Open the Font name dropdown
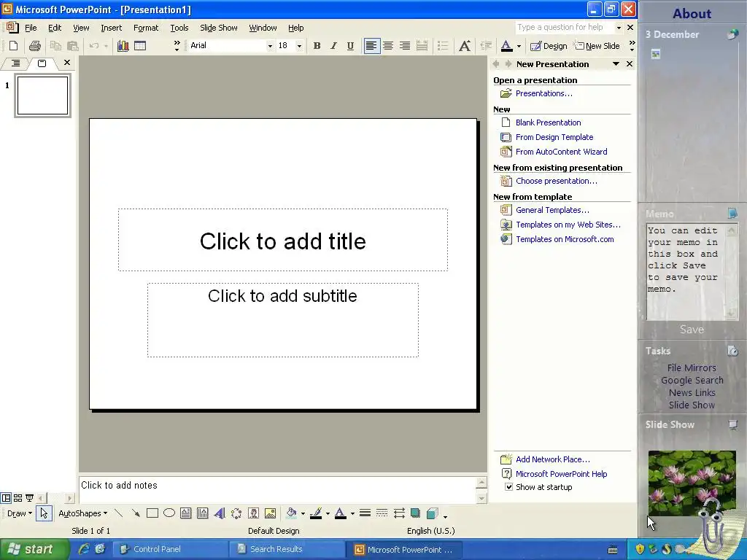 click(x=270, y=46)
